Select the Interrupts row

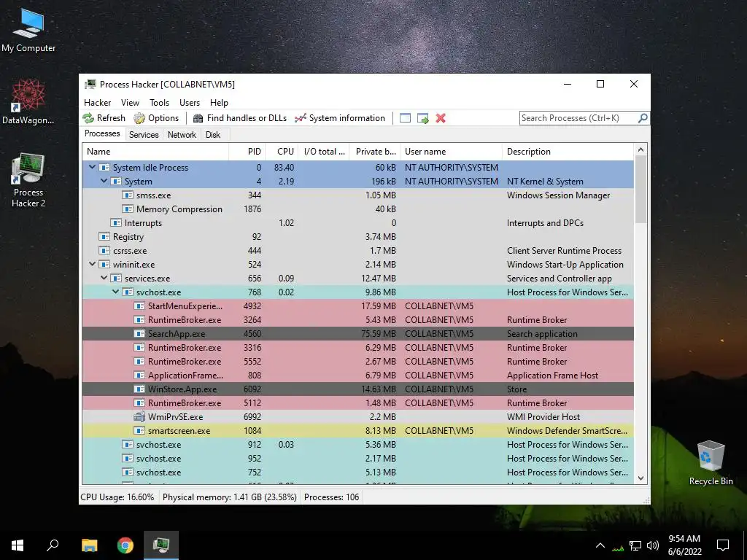357,223
